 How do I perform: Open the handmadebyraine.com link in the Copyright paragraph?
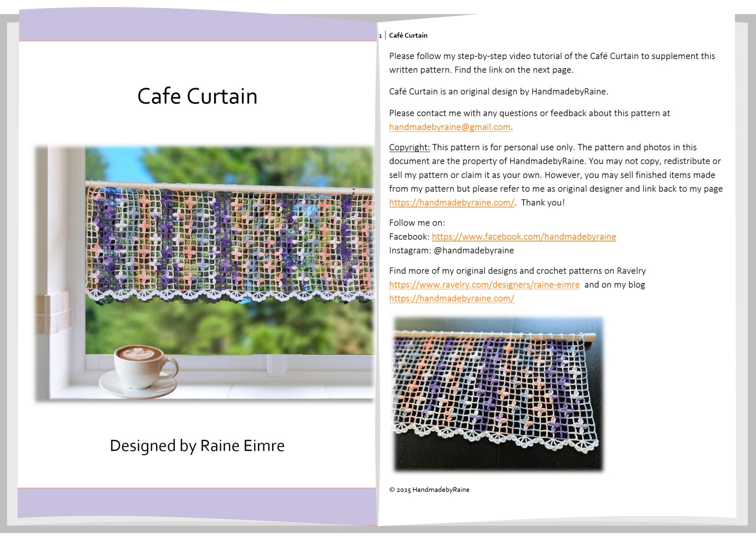452,203
